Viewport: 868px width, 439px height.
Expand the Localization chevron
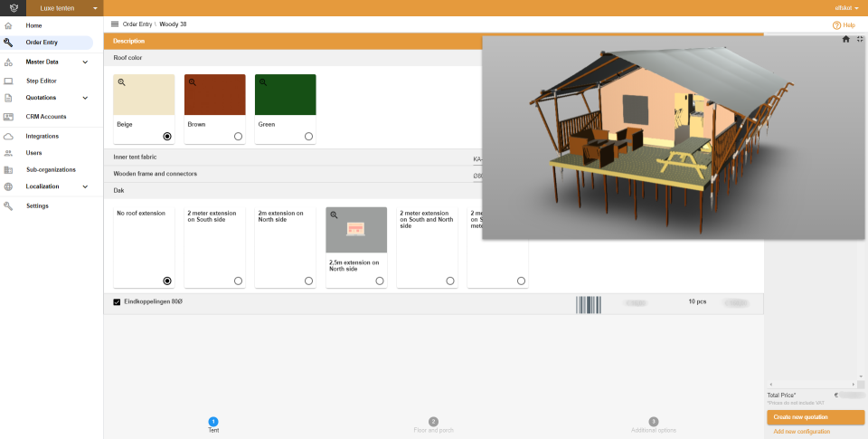[x=85, y=186]
